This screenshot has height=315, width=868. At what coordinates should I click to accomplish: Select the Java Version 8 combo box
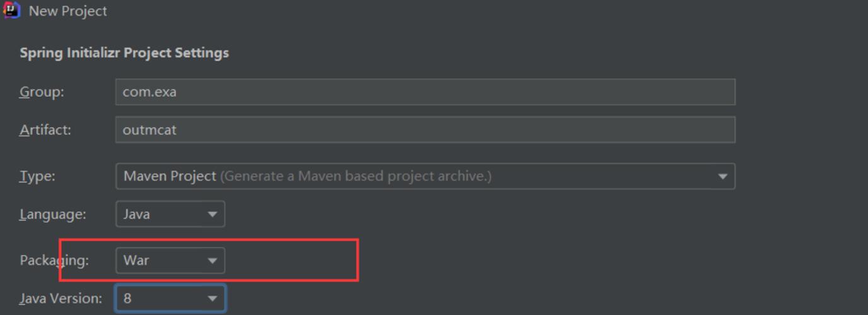(170, 298)
